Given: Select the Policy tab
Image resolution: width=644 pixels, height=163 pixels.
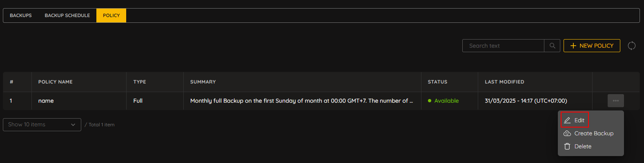Looking at the screenshot, I should [x=111, y=15].
